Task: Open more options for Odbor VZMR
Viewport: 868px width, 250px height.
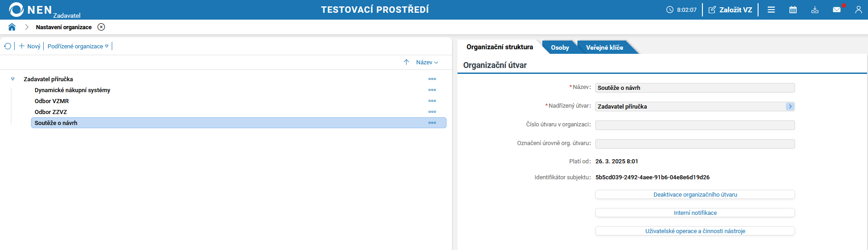Action: 432,101
